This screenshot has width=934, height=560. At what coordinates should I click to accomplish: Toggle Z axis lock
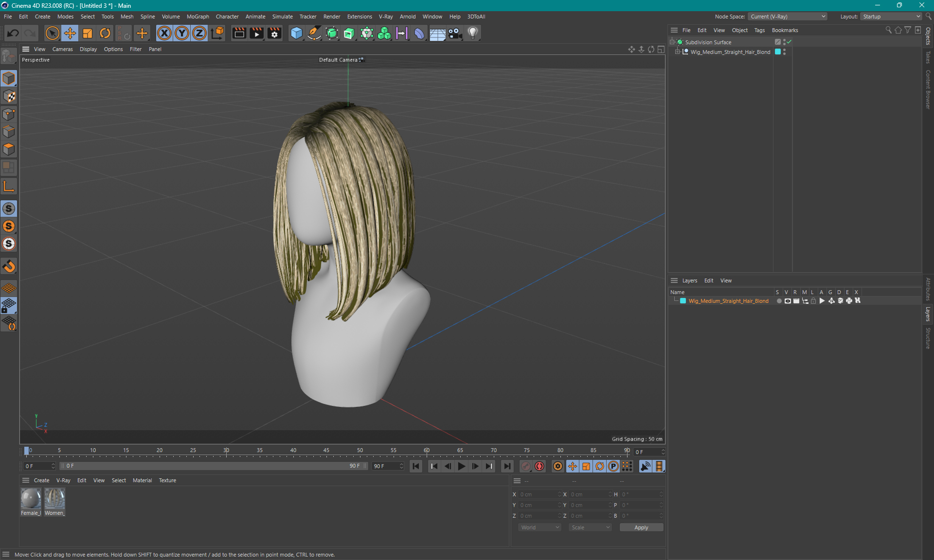[x=199, y=33]
